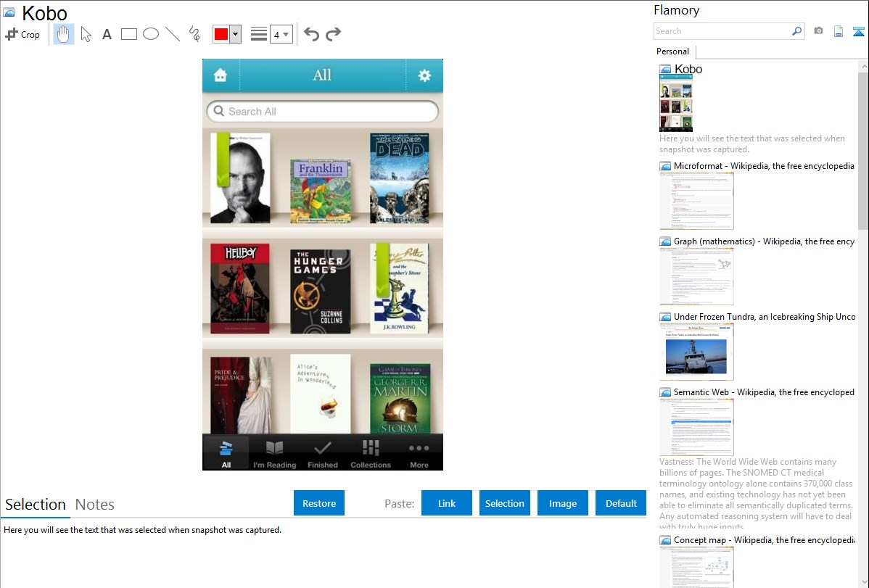This screenshot has height=588, width=869.
Task: Click the red color swatch
Action: 221,34
